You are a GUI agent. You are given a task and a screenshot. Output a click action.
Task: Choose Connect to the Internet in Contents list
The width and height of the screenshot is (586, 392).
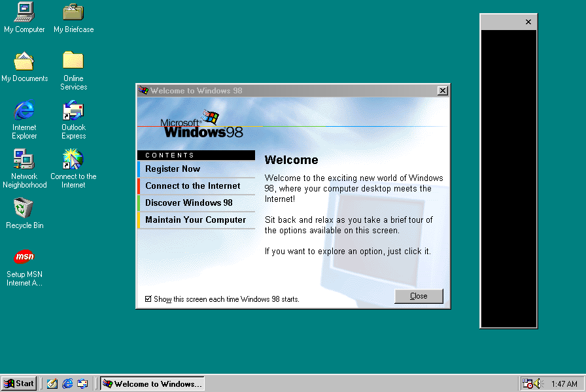point(196,186)
